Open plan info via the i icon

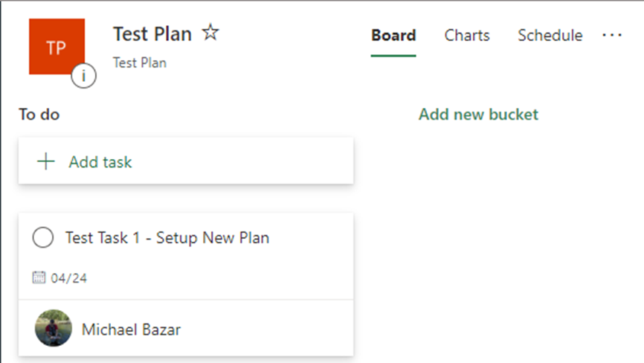click(83, 76)
